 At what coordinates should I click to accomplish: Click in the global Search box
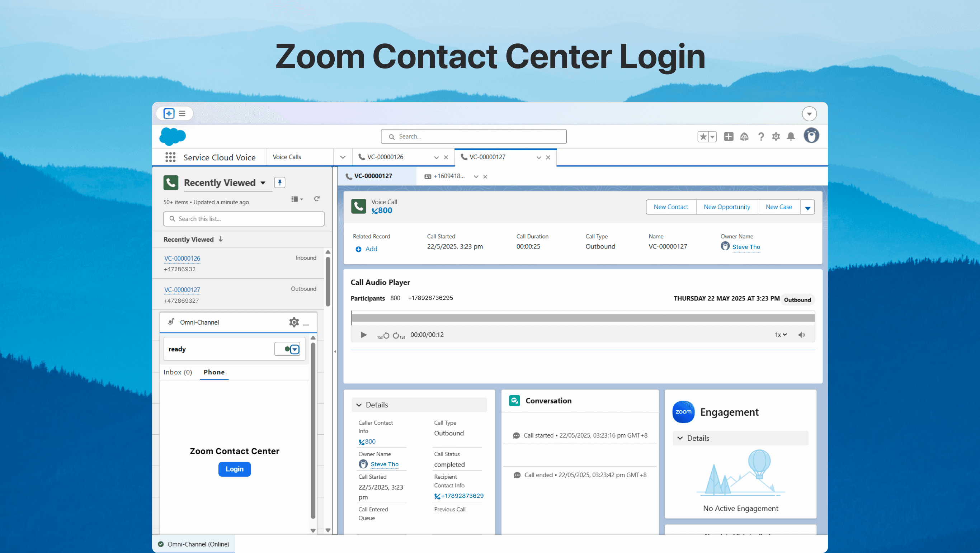tap(473, 137)
